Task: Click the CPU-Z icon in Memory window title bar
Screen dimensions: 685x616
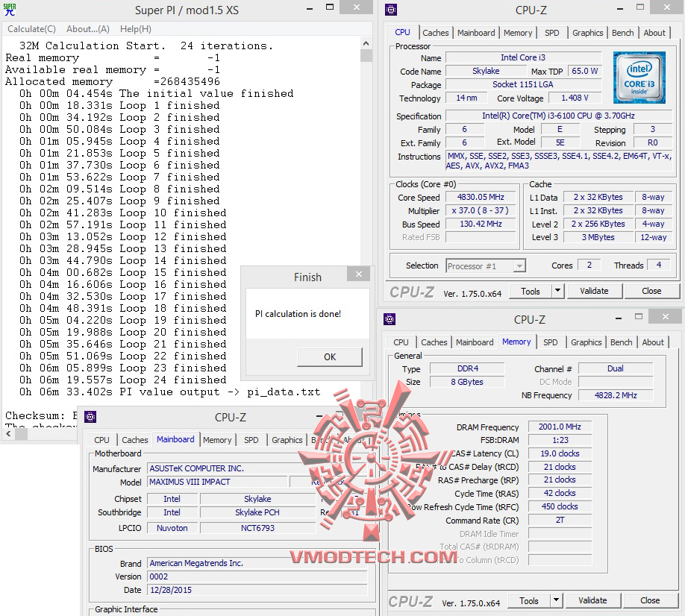Action: 390,319
